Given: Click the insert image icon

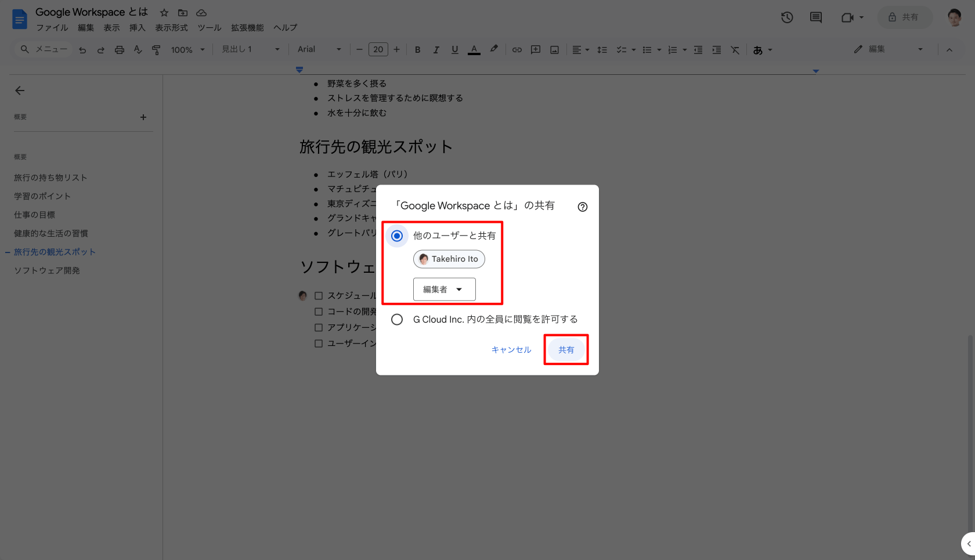Looking at the screenshot, I should tap(555, 50).
